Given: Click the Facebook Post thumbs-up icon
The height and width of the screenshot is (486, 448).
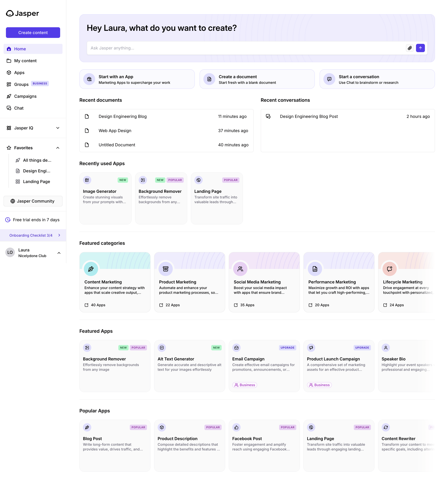Looking at the screenshot, I should pyautogui.click(x=236, y=427).
